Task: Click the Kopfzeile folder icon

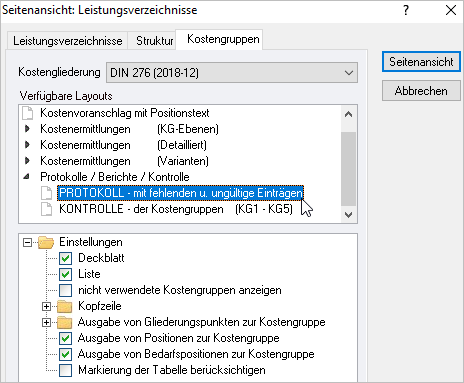Action: 65,306
